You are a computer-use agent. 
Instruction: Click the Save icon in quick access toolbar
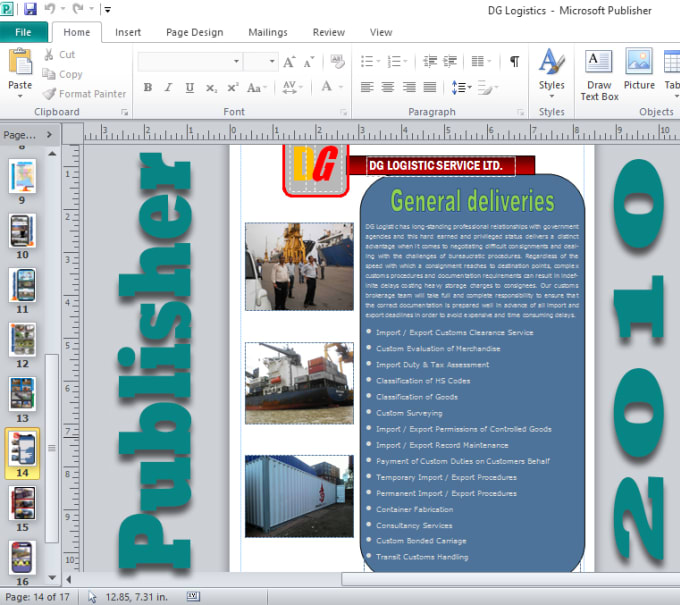pyautogui.click(x=30, y=9)
